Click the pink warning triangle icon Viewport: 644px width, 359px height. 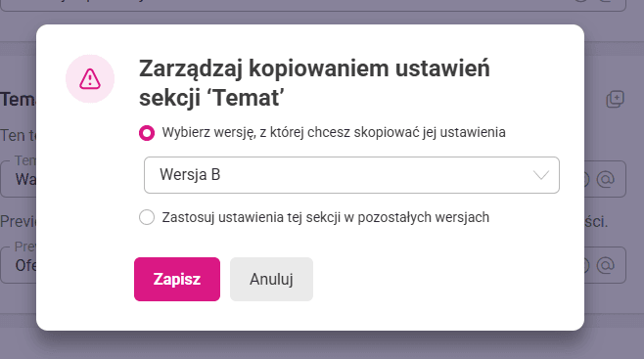coord(89,79)
